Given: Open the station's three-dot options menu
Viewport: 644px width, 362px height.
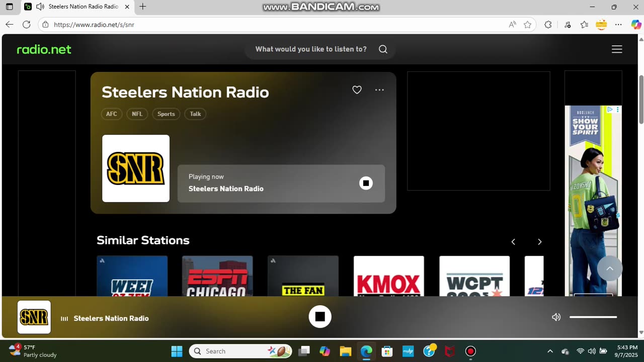Looking at the screenshot, I should tap(379, 90).
